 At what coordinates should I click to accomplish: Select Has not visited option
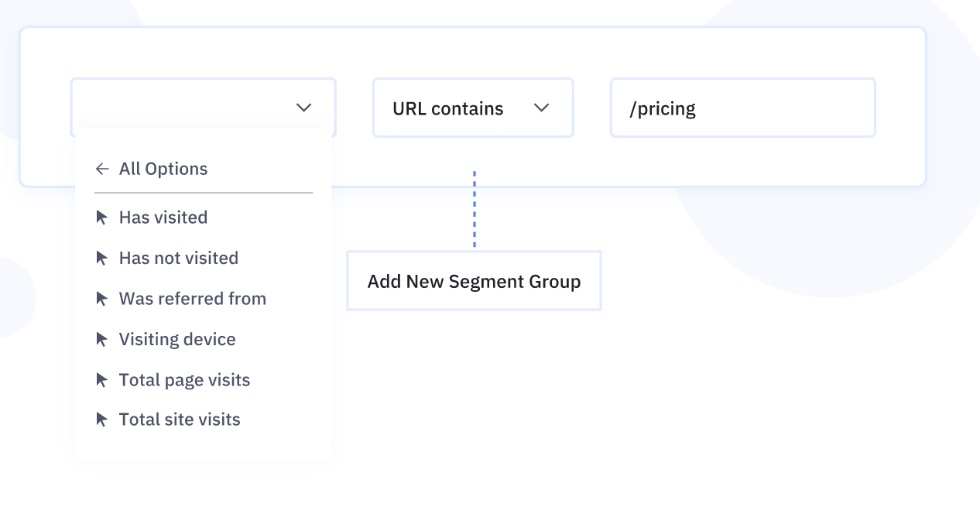(179, 258)
